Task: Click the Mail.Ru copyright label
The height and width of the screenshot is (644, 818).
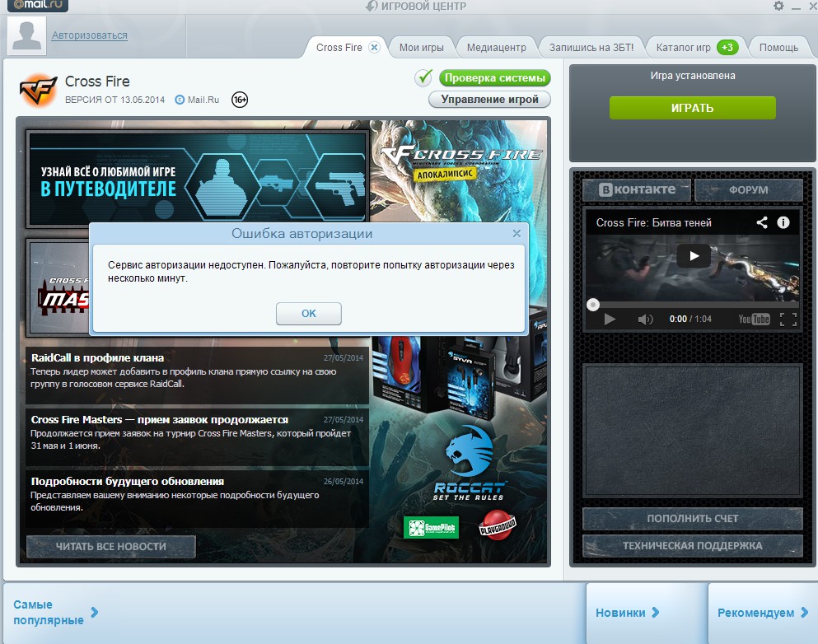Action: (197, 100)
